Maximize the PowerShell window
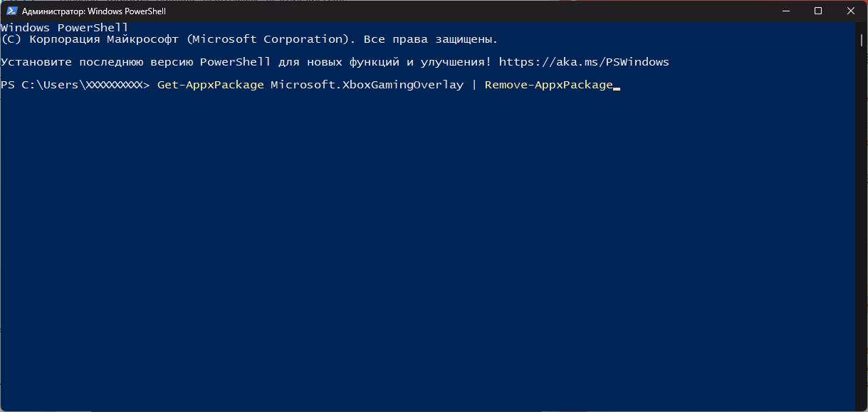This screenshot has width=868, height=412. point(818,11)
